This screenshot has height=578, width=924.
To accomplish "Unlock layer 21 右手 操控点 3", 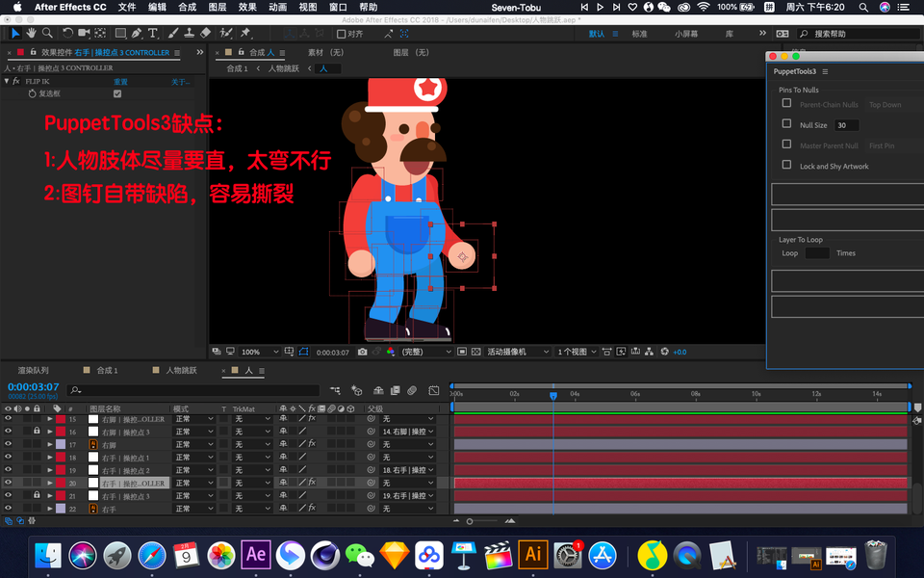I will 37,495.
